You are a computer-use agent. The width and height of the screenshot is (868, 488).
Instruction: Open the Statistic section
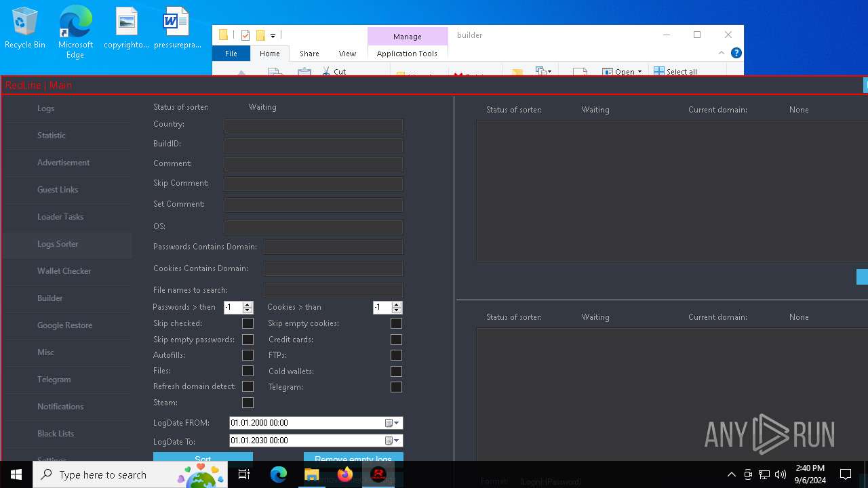[68, 136]
